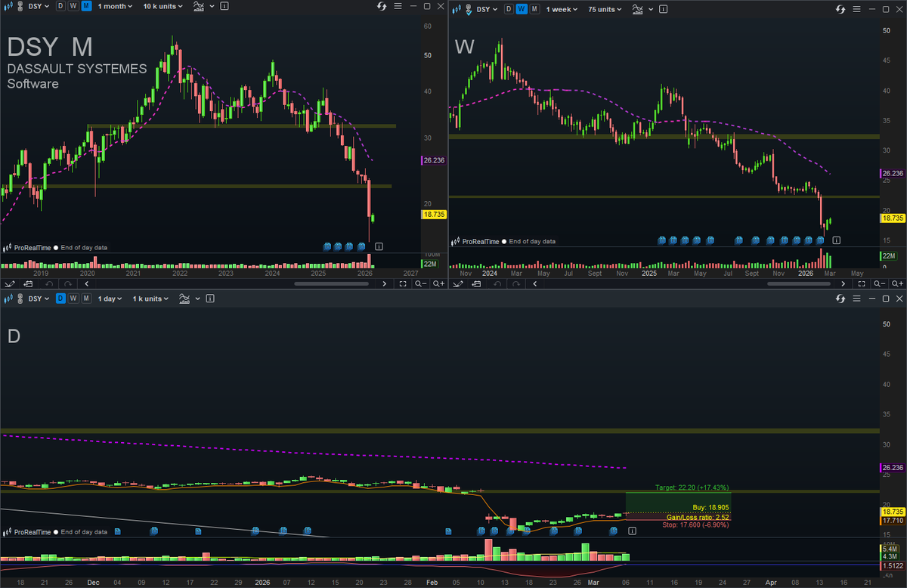
Task: Click the 'Target: 22.20 (+17.43%)' label
Action: click(x=692, y=487)
